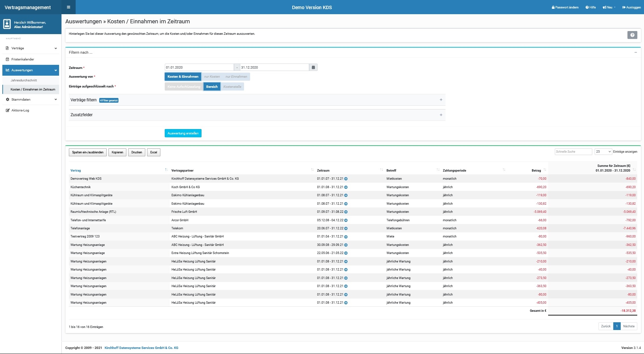This screenshot has height=354, width=644.
Task: Open Jahresdurchschnitt in the sidebar
Action: tap(24, 80)
